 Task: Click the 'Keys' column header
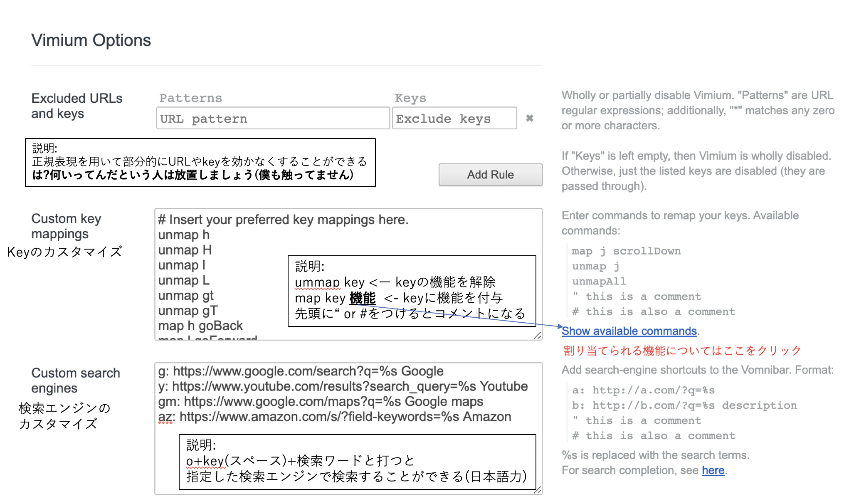410,98
